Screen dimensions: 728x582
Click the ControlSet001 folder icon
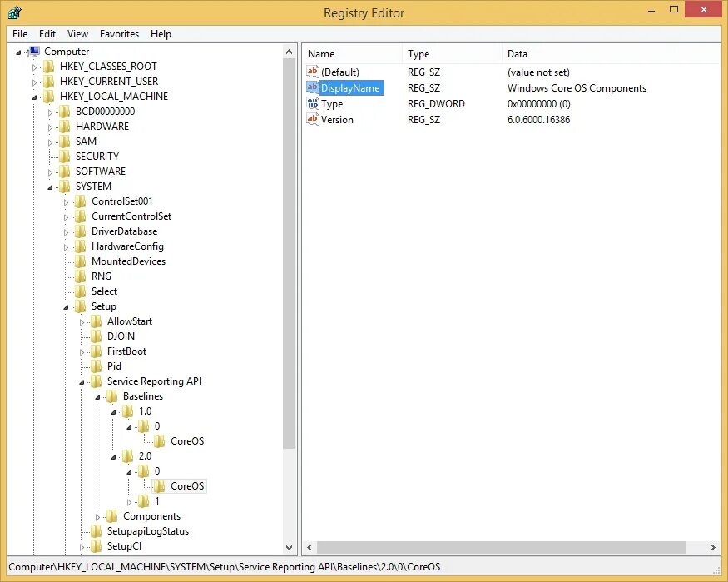(x=81, y=201)
